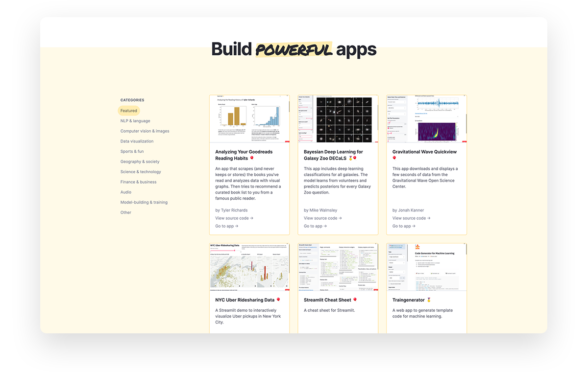
Task: Choose Computer vision & images category
Action: [145, 131]
